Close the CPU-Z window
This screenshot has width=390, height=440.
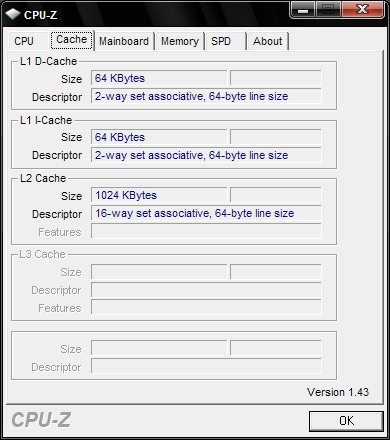[362, 9]
